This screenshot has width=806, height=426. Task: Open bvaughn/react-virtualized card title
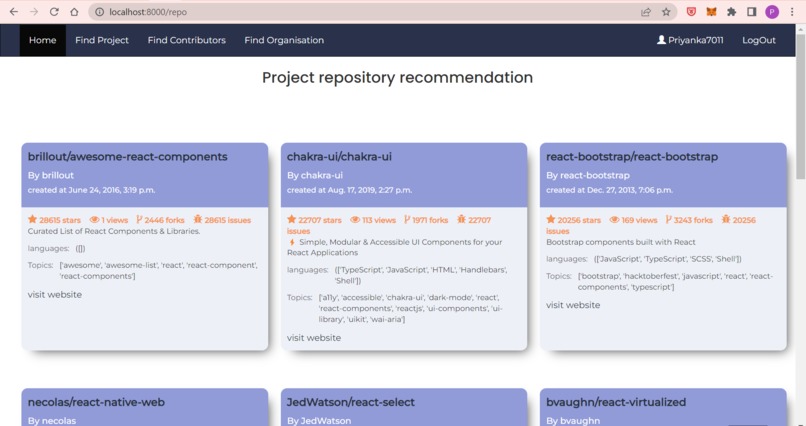click(616, 402)
